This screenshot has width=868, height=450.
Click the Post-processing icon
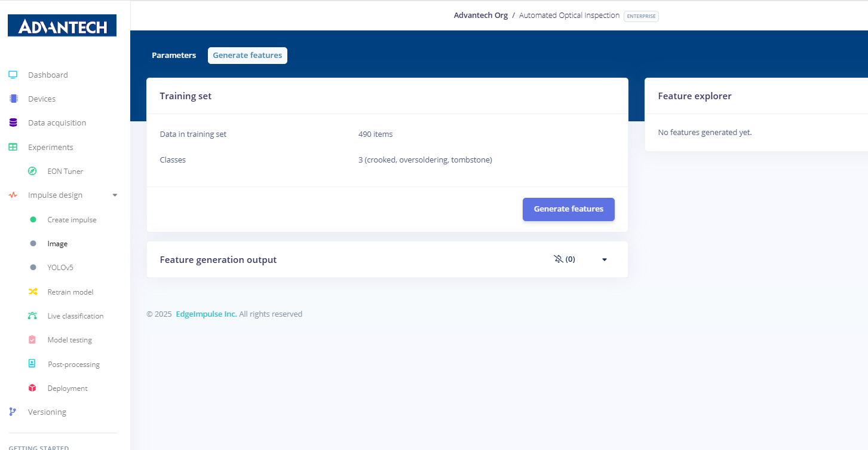(32, 363)
